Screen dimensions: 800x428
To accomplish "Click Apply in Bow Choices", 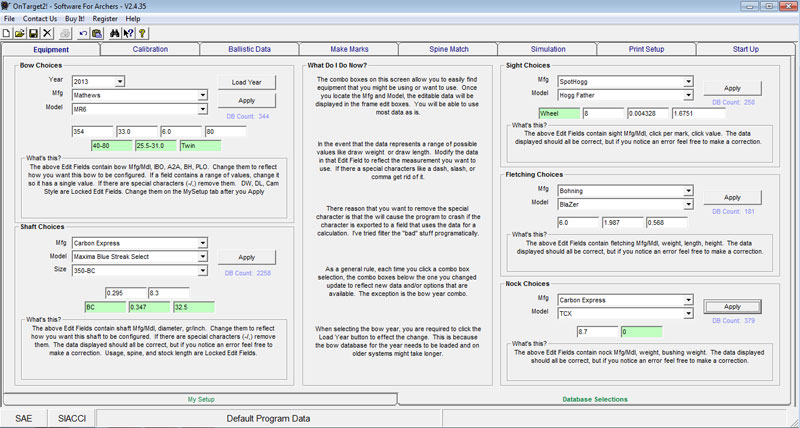I will pyautogui.click(x=247, y=100).
